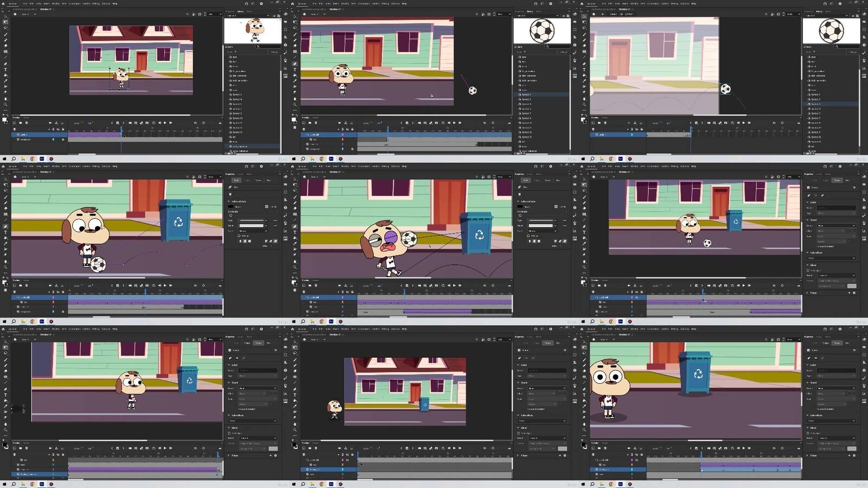868x488 pixels.
Task: Open Color Effect dropdown in bottom-right screenshot
Action: click(x=832, y=421)
